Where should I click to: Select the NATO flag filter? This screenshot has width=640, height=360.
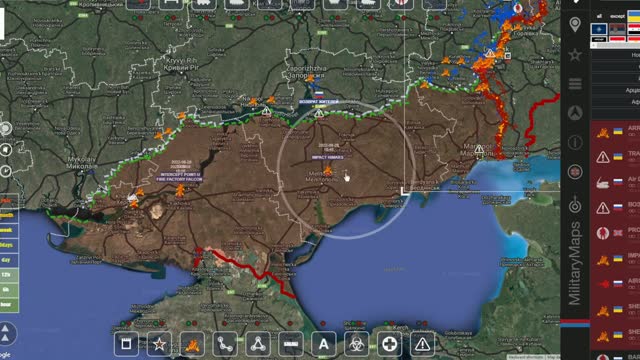click(599, 29)
